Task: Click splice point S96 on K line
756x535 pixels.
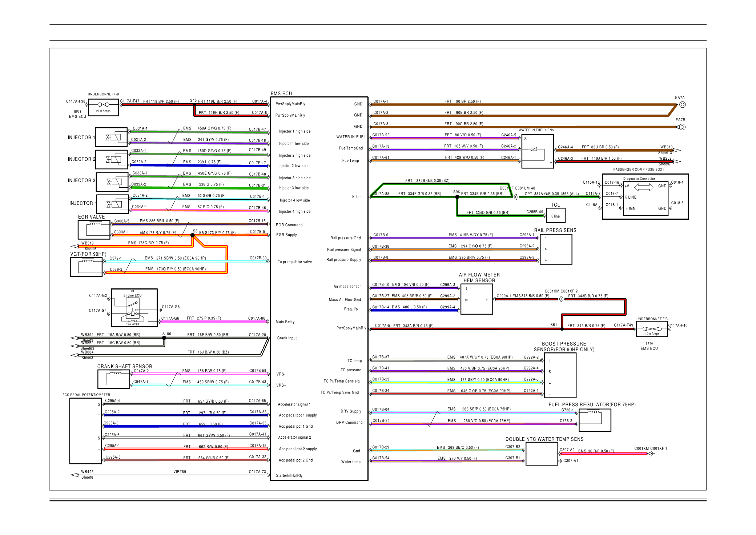Action: pyautogui.click(x=457, y=197)
